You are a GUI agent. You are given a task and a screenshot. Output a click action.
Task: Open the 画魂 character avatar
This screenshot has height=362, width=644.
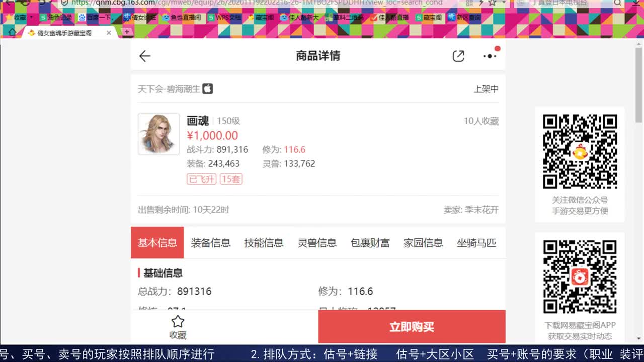coord(159,134)
